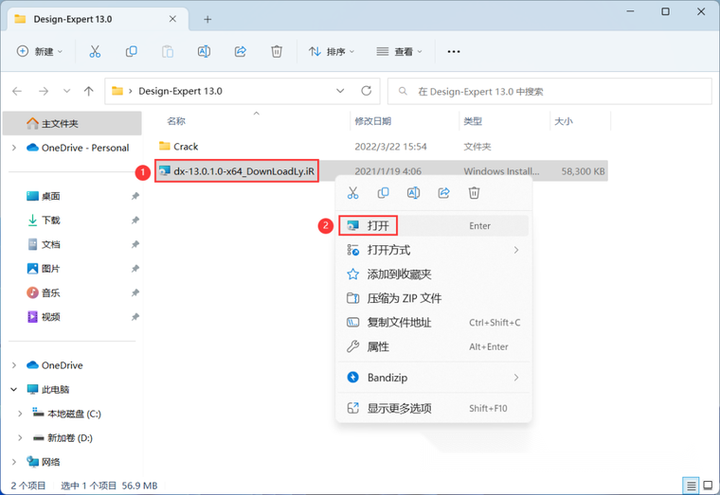Sort by the 类型 column header
The width and height of the screenshot is (720, 495).
[x=472, y=121]
